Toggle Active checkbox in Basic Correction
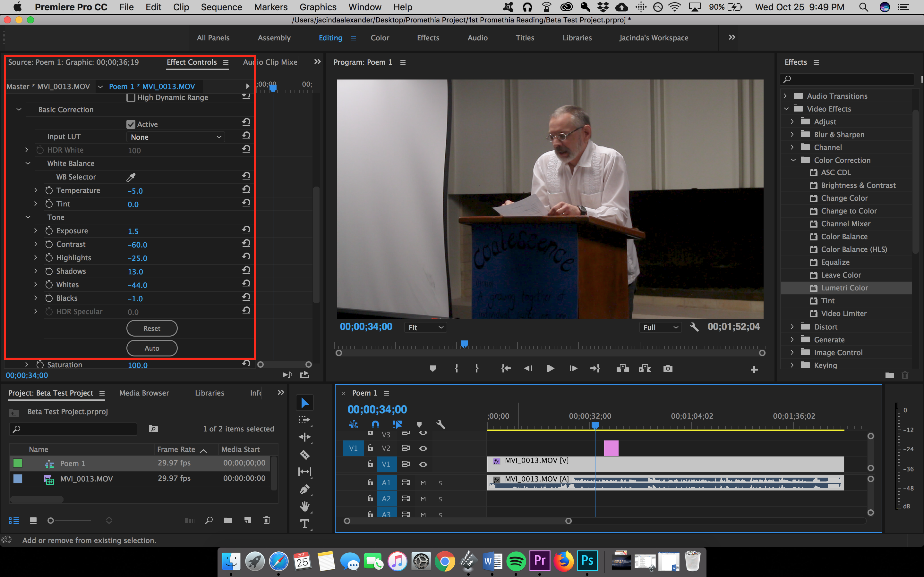 130,124
